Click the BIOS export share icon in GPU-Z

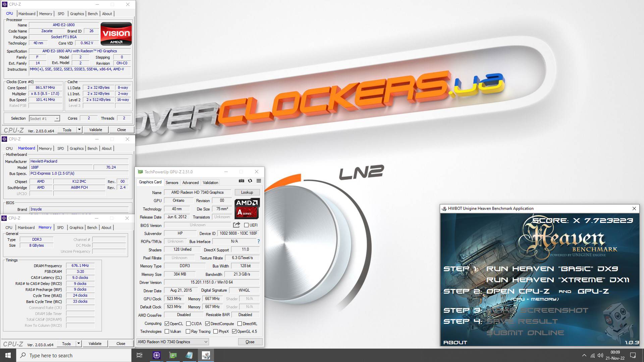(x=236, y=225)
